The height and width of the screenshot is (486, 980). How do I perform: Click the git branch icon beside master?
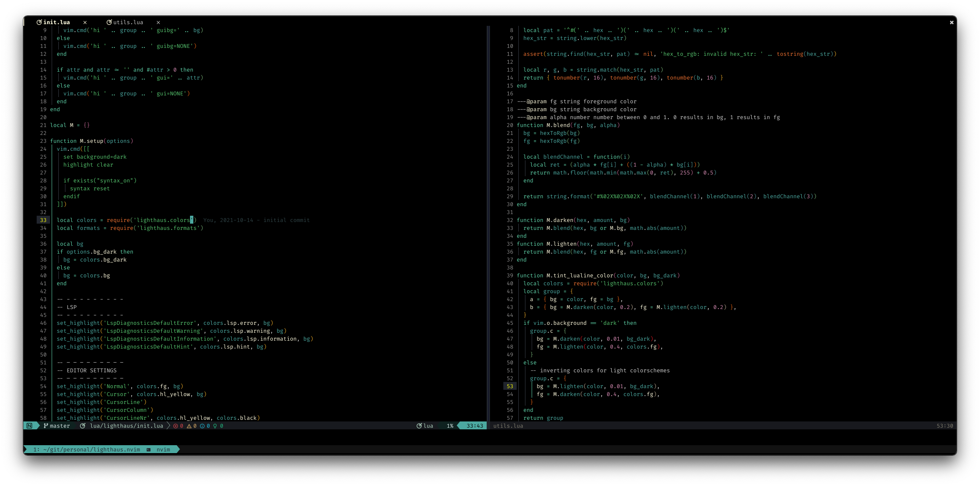click(x=46, y=426)
